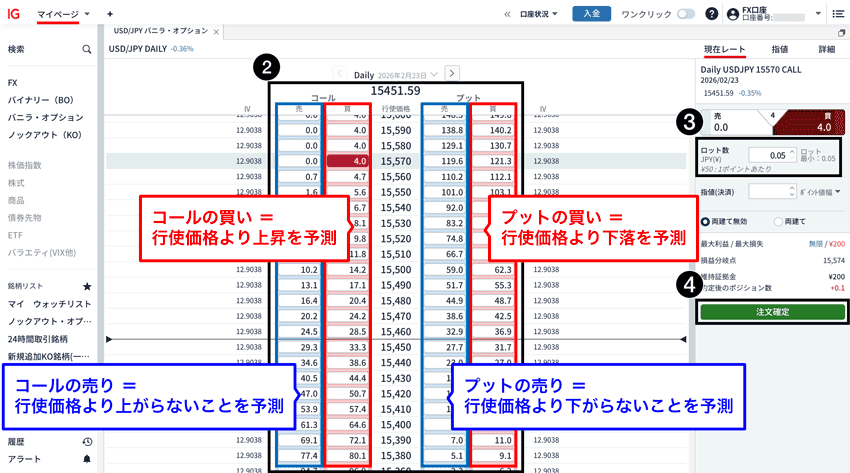Collapse panels with double-chevron icon
Screen dimensions: 850x473
tap(507, 14)
